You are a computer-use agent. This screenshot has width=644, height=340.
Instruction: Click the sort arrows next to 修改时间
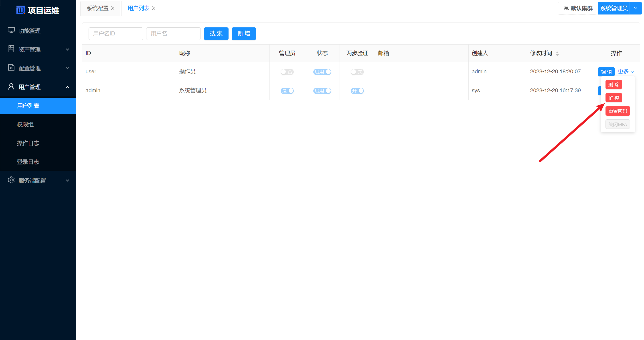point(557,53)
